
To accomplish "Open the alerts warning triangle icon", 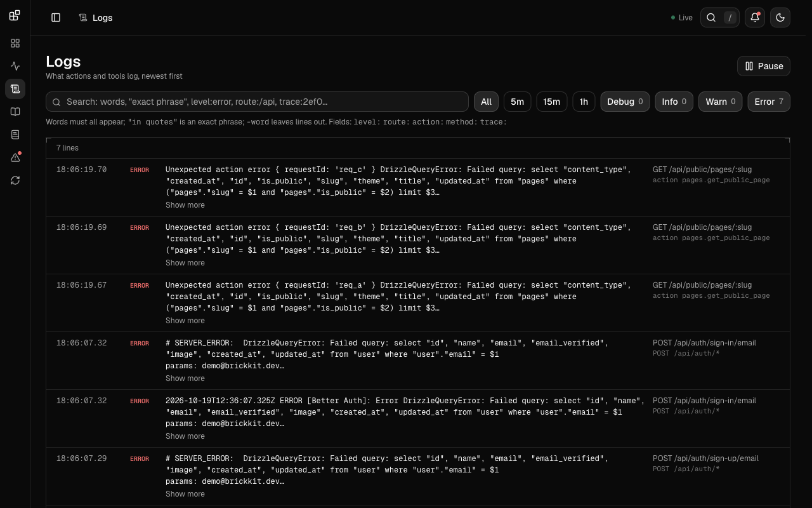I will 15,157.
